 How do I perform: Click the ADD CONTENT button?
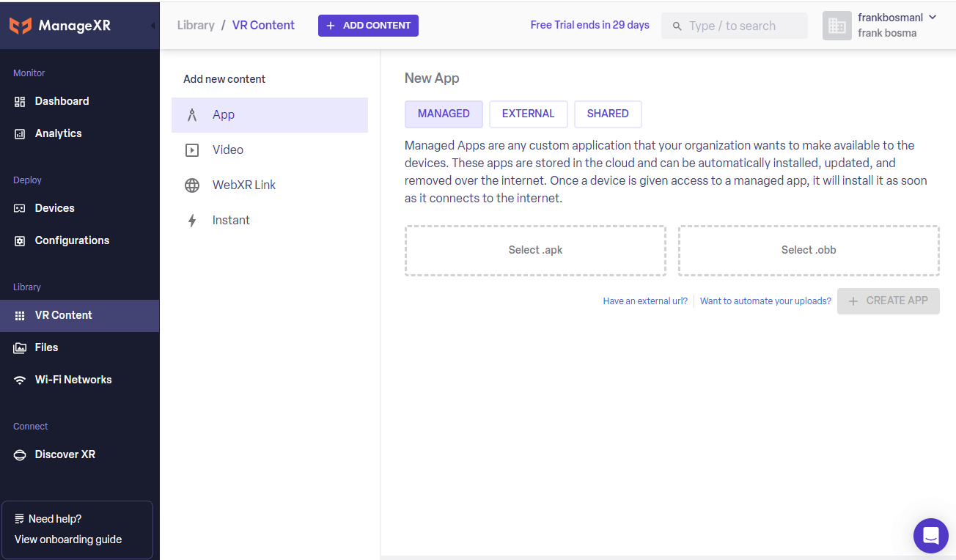(x=368, y=26)
